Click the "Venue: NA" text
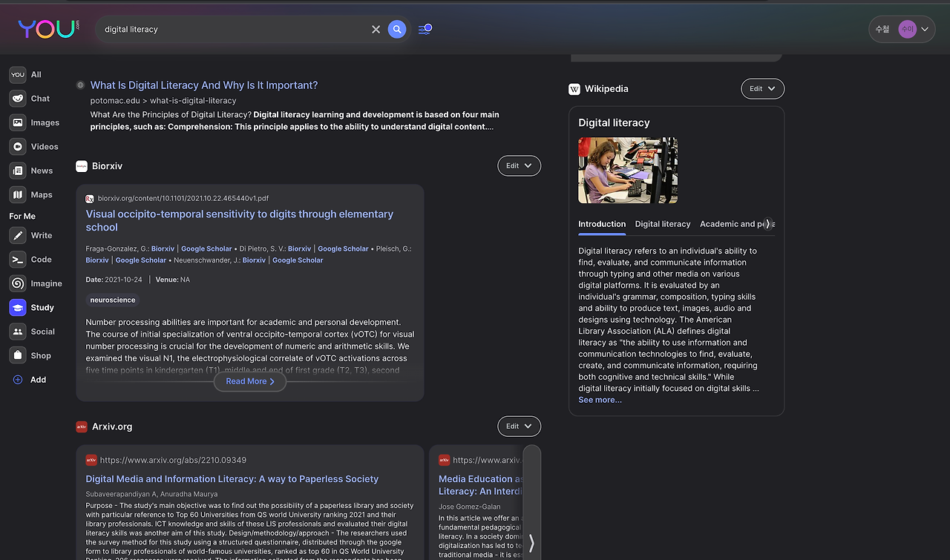 [173, 280]
